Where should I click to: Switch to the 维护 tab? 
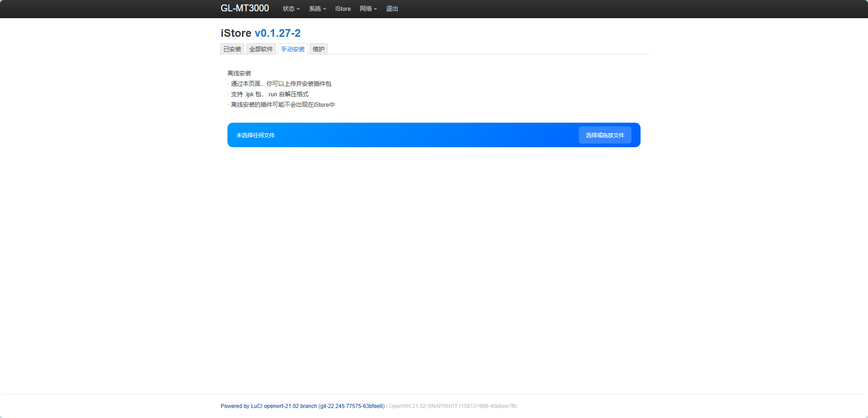(318, 49)
